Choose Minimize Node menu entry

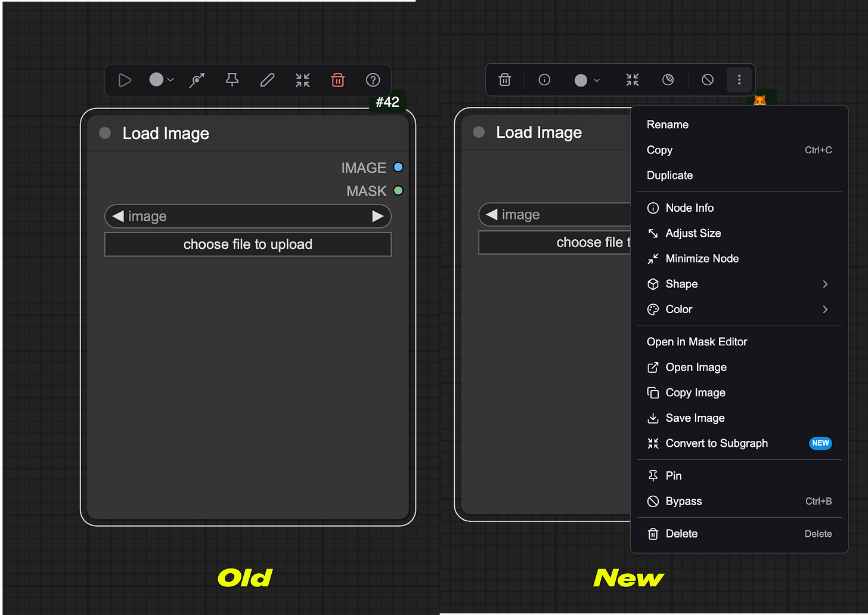(x=739, y=259)
